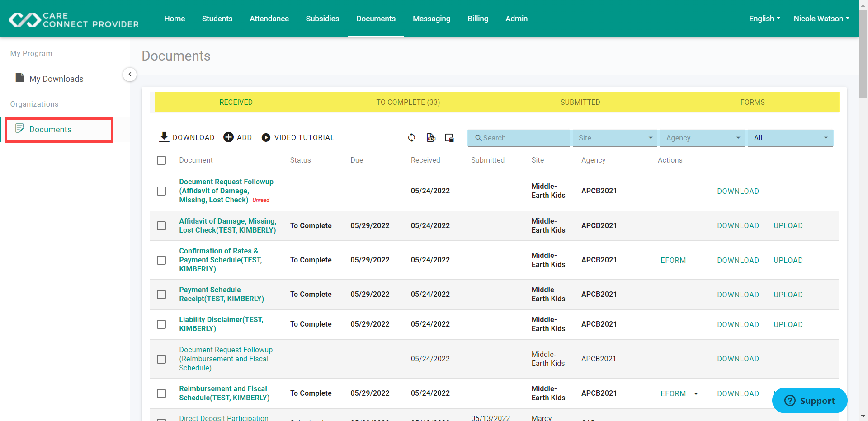Image resolution: width=868 pixels, height=421 pixels.
Task: Check the Affidavit of Damage row checkbox
Action: [161, 225]
